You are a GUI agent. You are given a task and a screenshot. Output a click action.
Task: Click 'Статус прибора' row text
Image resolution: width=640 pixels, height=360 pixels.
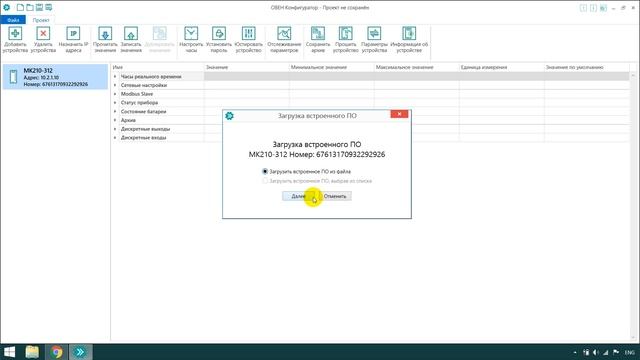pos(139,102)
